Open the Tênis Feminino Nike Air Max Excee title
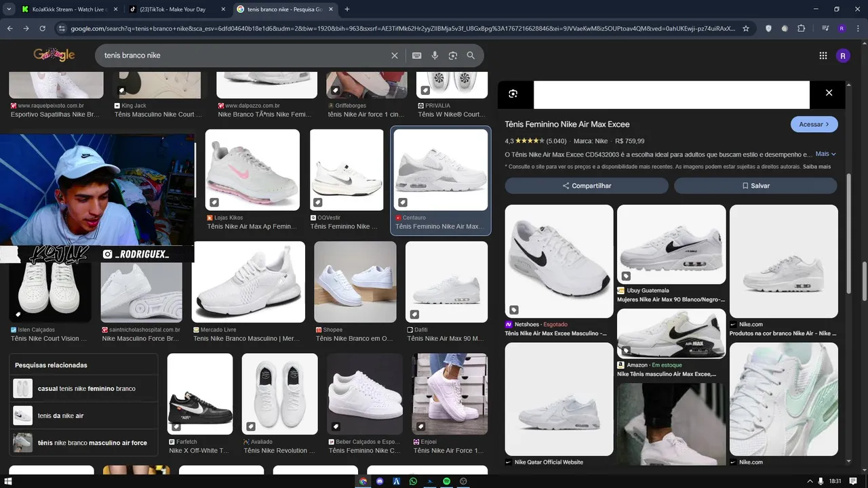This screenshot has width=868, height=488. 567,124
